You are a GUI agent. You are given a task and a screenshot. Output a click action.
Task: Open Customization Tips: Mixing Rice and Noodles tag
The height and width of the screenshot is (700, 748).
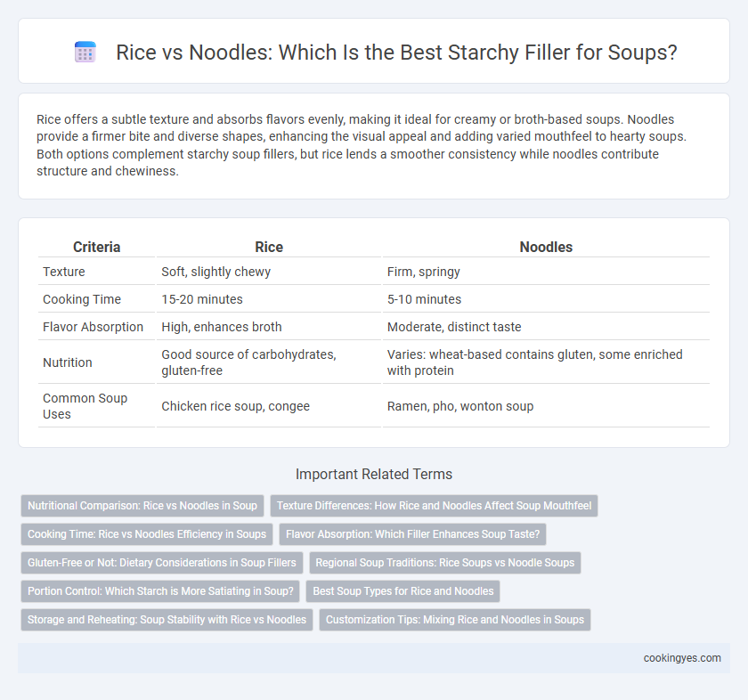[455, 619]
